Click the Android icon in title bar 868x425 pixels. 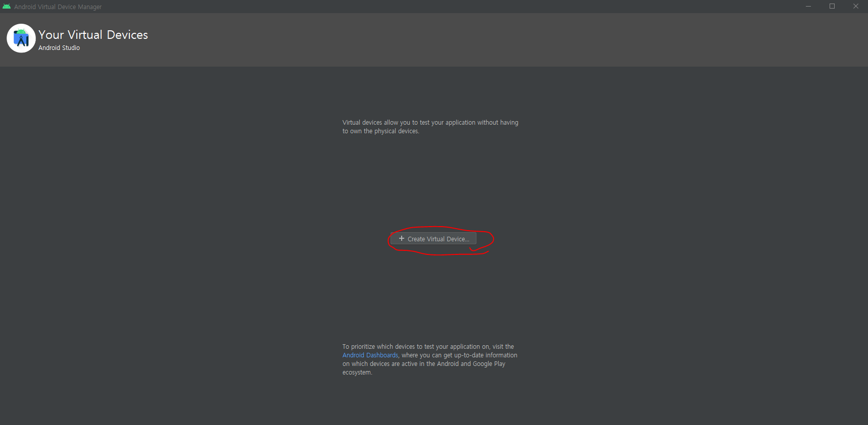pos(7,7)
